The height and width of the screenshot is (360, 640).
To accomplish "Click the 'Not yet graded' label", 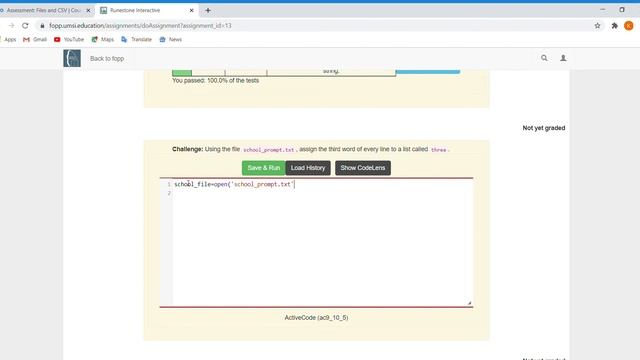I will coord(544,128).
